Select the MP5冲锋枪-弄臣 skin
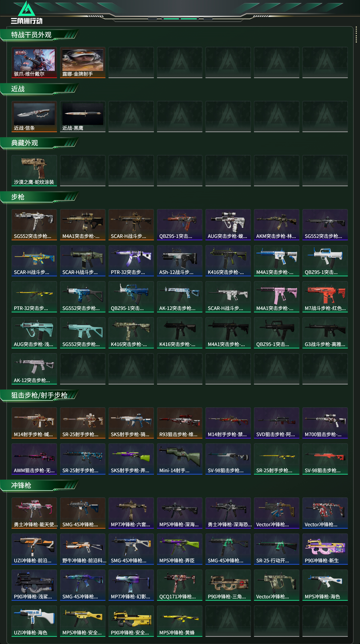This screenshot has height=644, width=360. 180,549
